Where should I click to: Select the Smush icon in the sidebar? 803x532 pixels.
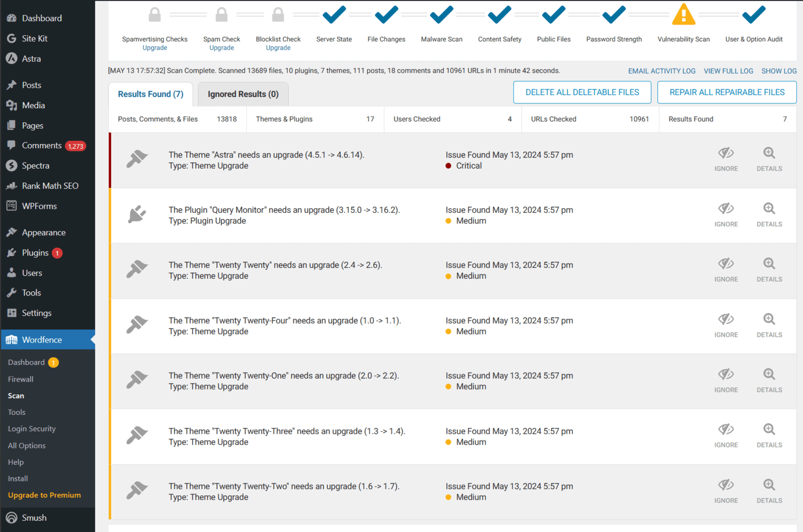(x=11, y=518)
